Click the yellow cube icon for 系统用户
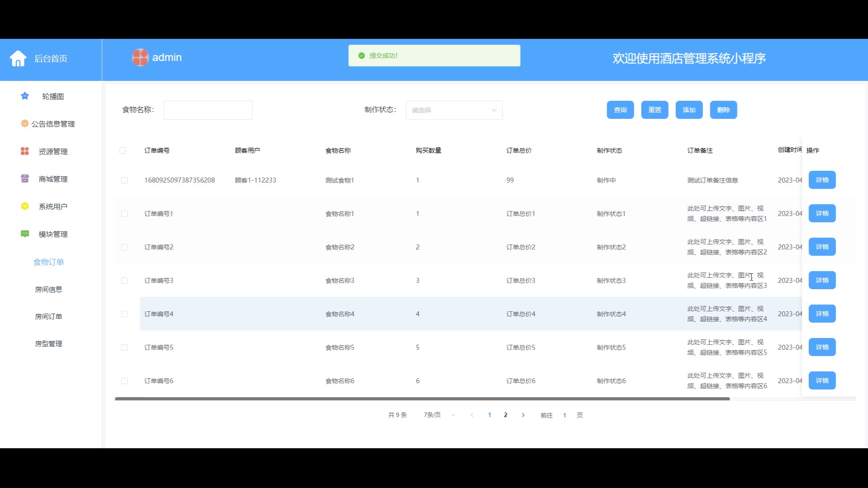Screen dimensions: 868x488 (x=25, y=206)
